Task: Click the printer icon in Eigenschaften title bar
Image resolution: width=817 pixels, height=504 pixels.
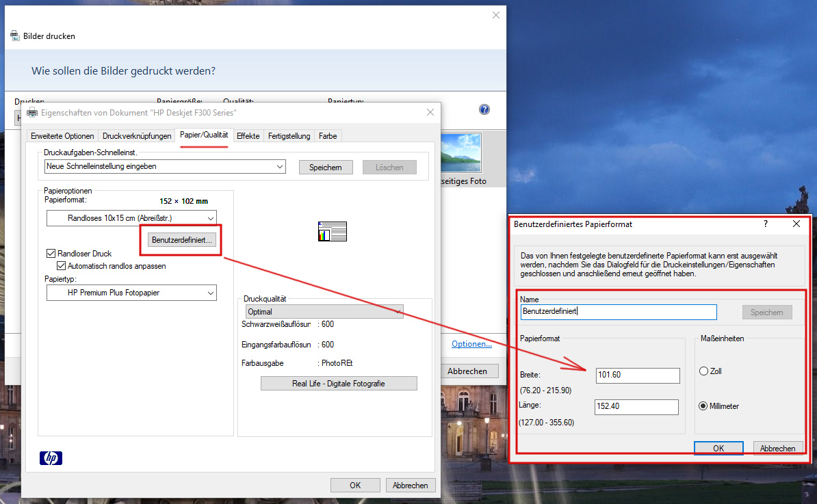Action: [32, 112]
